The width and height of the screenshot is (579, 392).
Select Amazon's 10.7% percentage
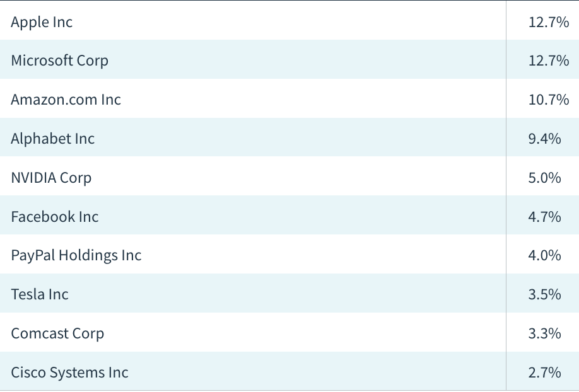click(549, 100)
